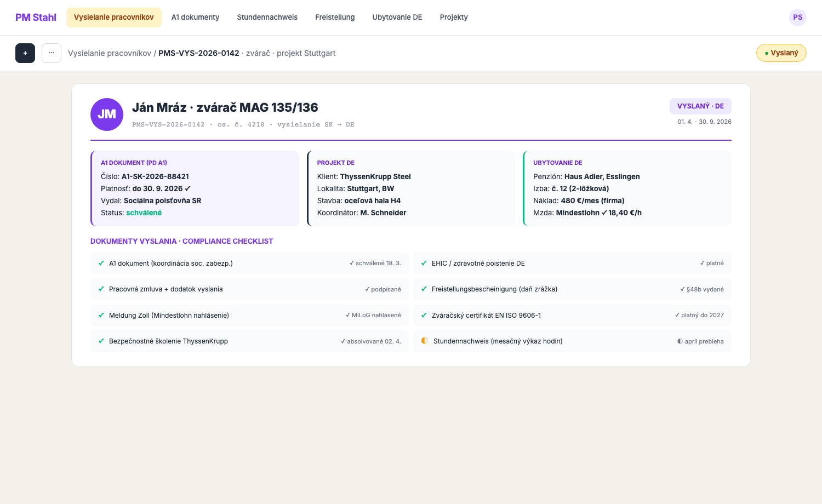Open the three-dots more options button
This screenshot has height=504, width=822.
[x=52, y=53]
